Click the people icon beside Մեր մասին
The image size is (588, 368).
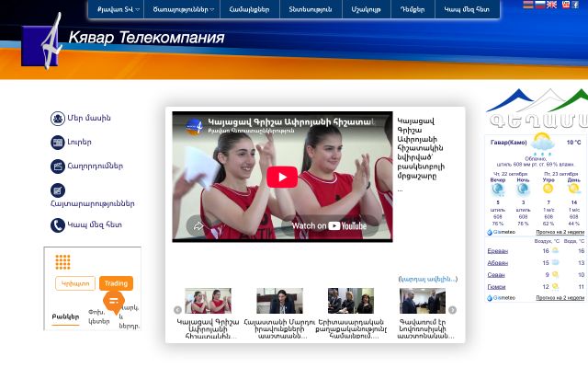(58, 119)
